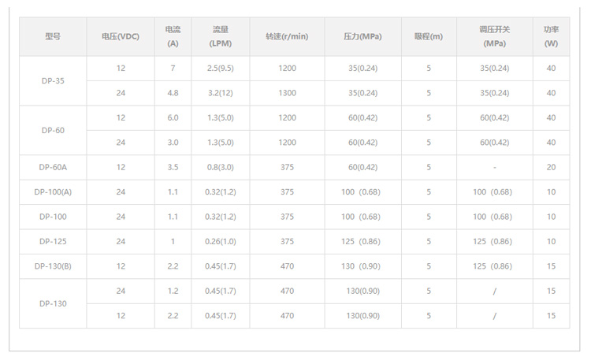The height and width of the screenshot is (364, 591).
Task: Click the 功率 (W) column header
Action: 551,36
